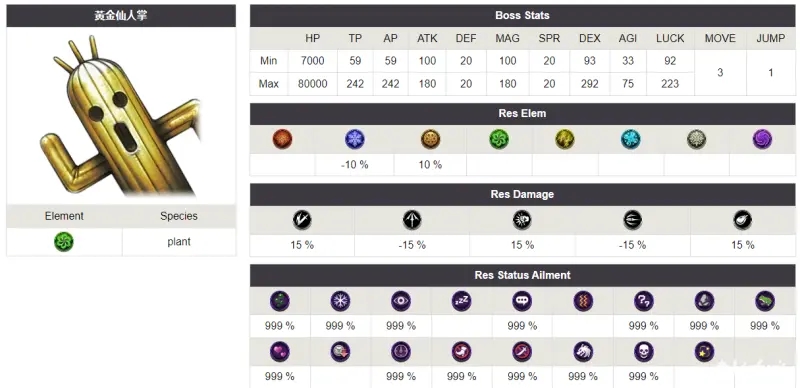Click the speech bubble silence status icon

point(521,301)
